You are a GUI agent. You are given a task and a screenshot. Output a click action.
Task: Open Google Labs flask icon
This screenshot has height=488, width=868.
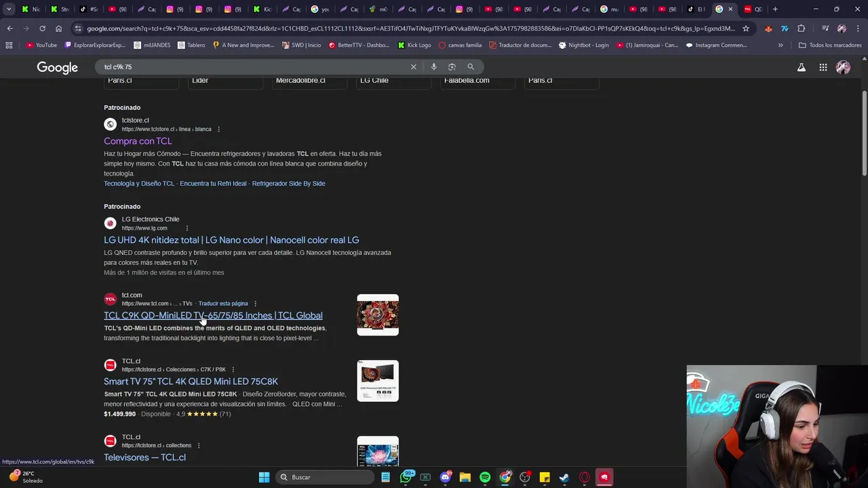click(802, 67)
